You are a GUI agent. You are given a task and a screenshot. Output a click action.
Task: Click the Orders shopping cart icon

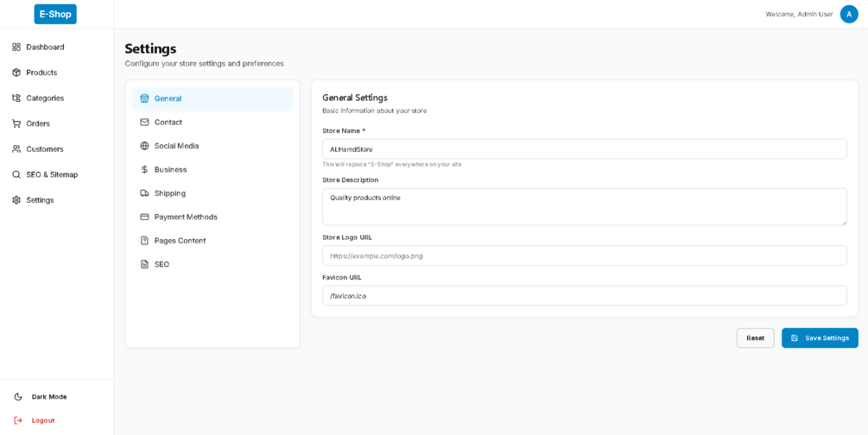(16, 123)
